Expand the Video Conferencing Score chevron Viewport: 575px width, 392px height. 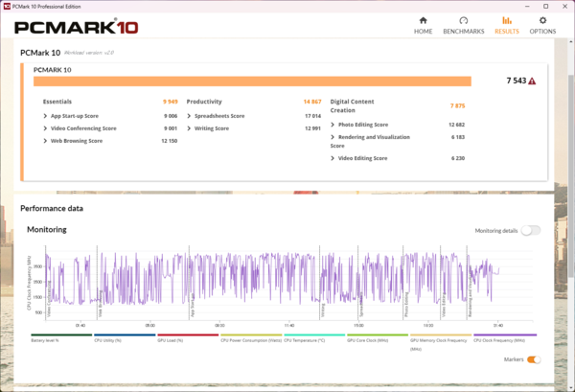pos(45,128)
